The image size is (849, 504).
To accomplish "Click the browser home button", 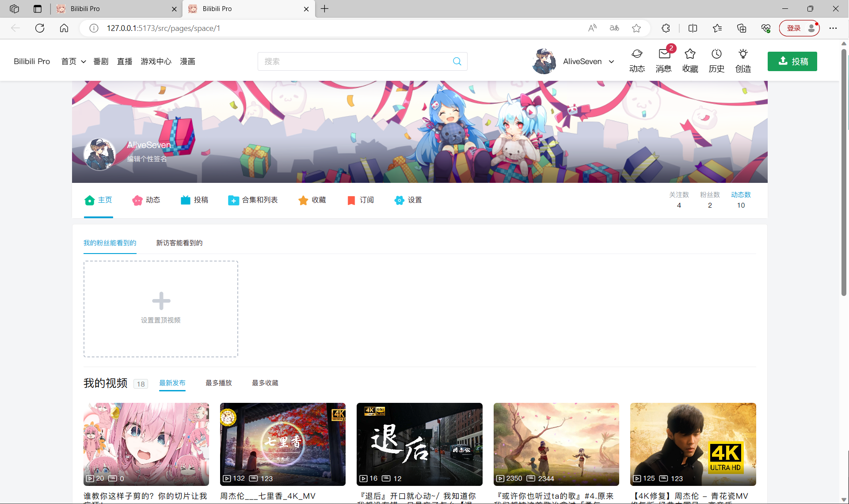I will coord(64,28).
